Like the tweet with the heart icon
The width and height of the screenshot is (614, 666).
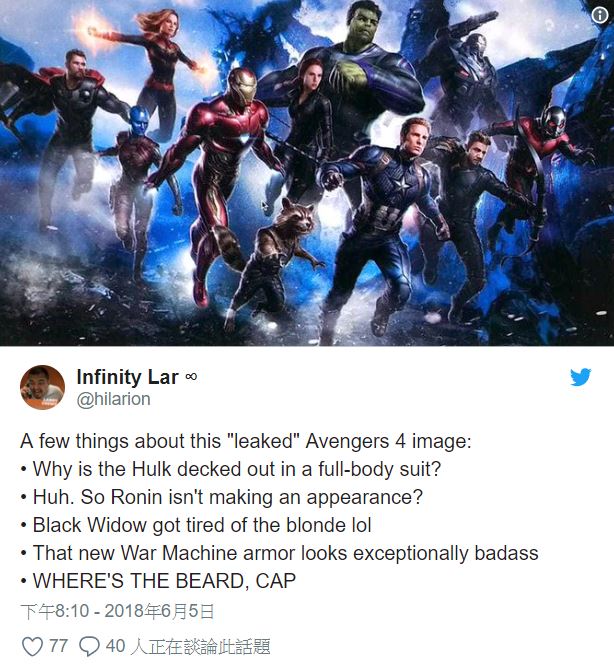(x=32, y=647)
